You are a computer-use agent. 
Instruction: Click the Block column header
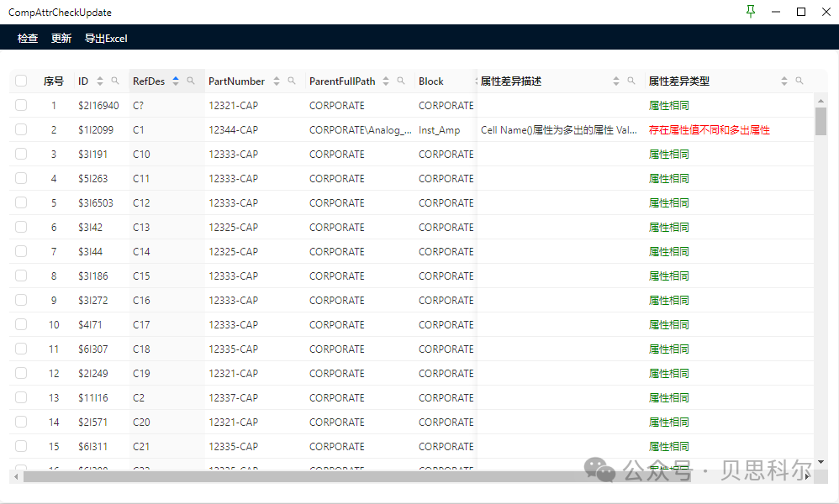(430, 81)
